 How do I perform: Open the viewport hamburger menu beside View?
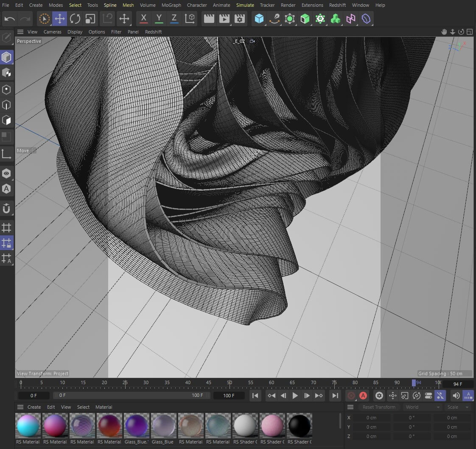click(x=20, y=32)
